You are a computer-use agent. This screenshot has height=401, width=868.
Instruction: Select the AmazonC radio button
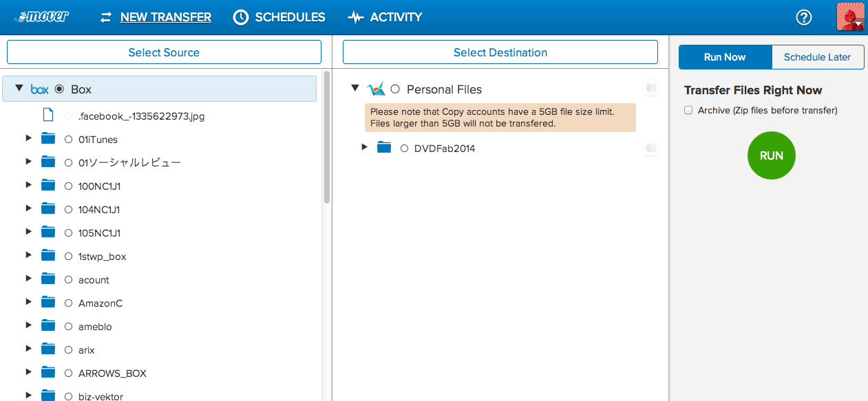click(68, 303)
